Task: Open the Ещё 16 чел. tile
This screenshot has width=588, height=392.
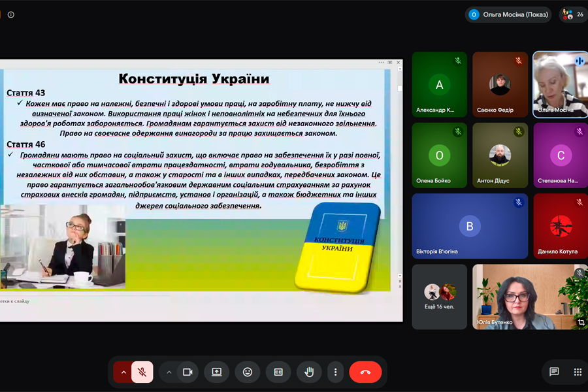Action: (440, 297)
